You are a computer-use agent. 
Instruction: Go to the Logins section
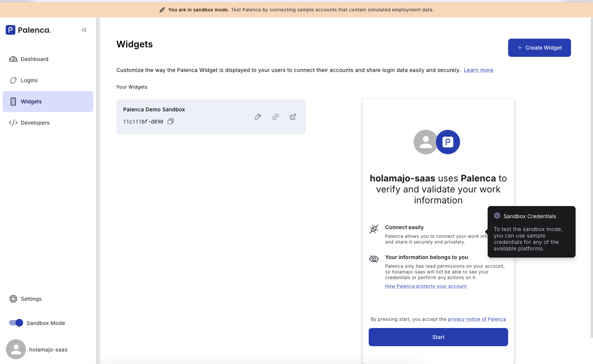point(48,80)
